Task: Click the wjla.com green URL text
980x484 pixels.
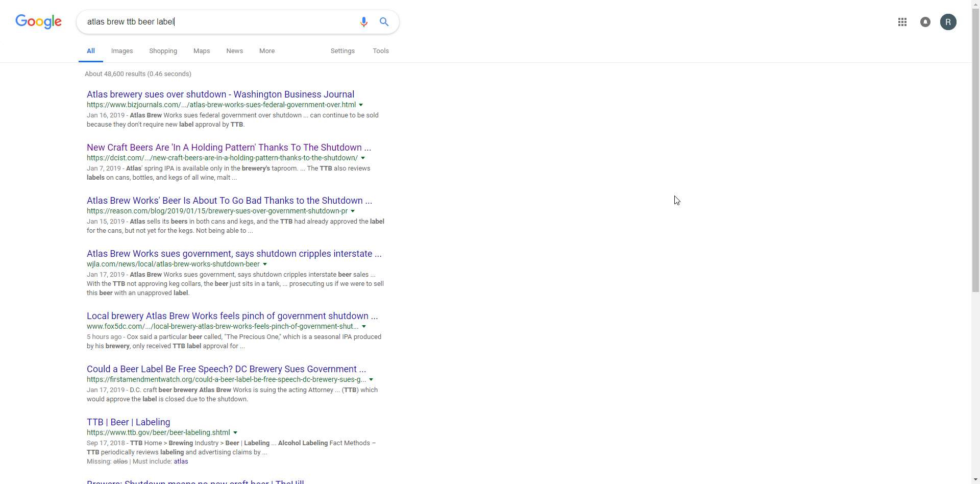Action: click(x=173, y=264)
